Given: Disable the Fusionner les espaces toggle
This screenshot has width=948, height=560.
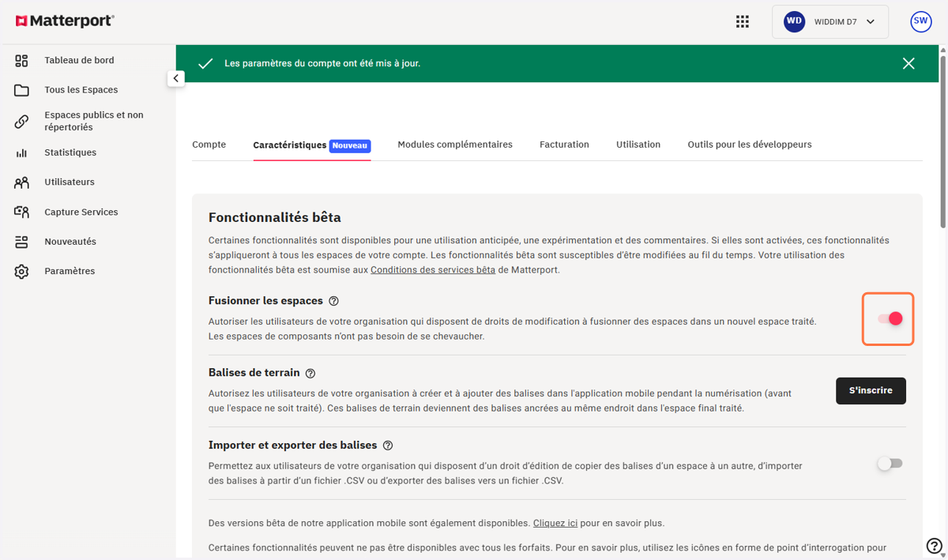Looking at the screenshot, I should click(890, 318).
